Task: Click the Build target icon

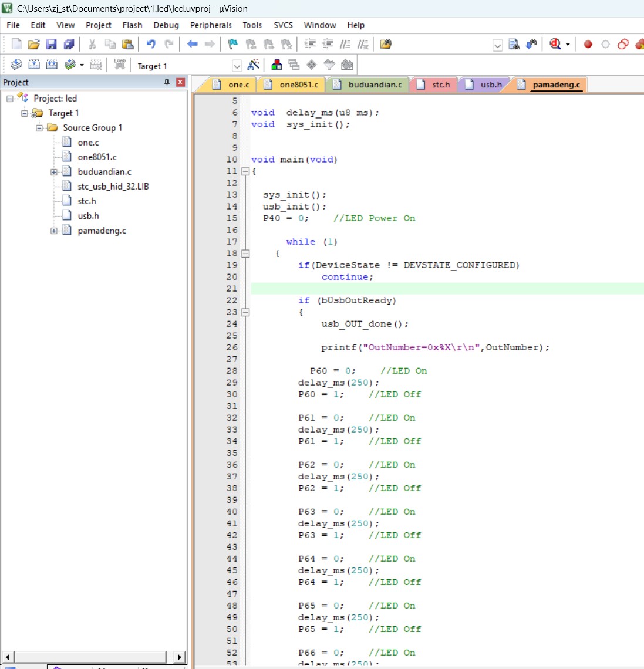Action: (33, 65)
